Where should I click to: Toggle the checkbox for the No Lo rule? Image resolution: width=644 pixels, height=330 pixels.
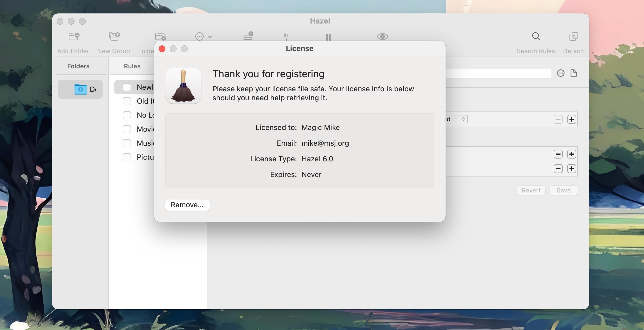[x=127, y=115]
